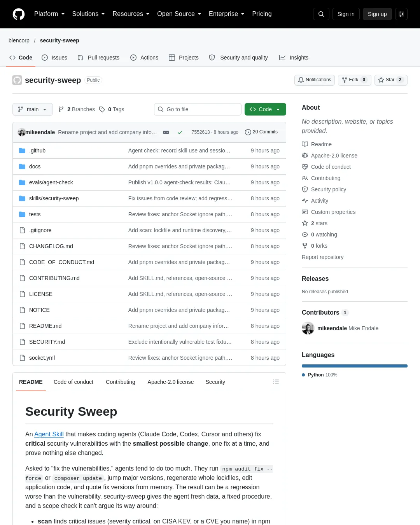Click the tag icon next to 0 Tags
Image resolution: width=420 pixels, height=525 pixels.
pos(102,109)
